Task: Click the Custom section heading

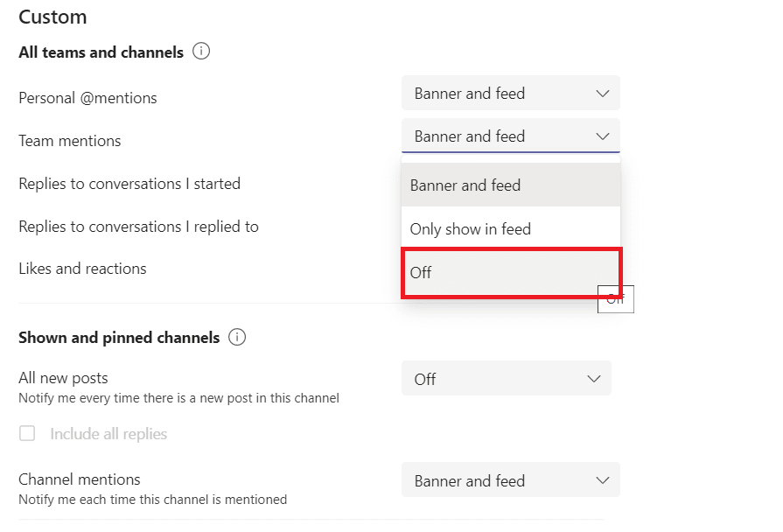Action: [x=52, y=17]
